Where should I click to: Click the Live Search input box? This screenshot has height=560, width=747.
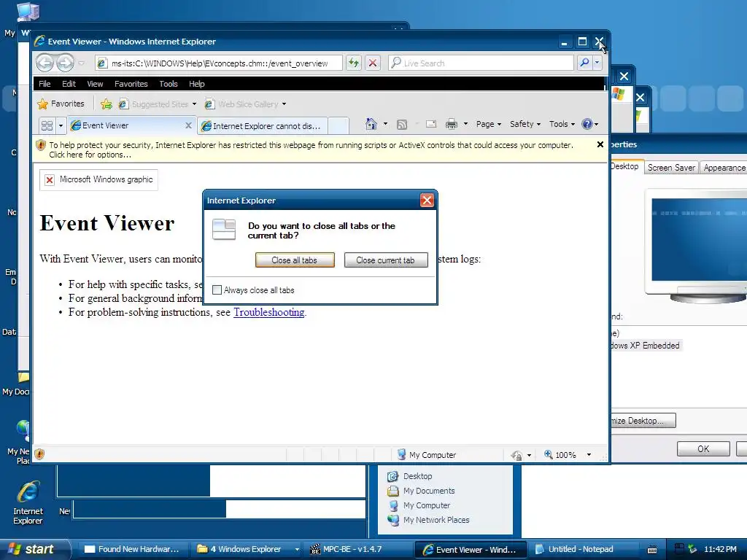click(x=481, y=63)
